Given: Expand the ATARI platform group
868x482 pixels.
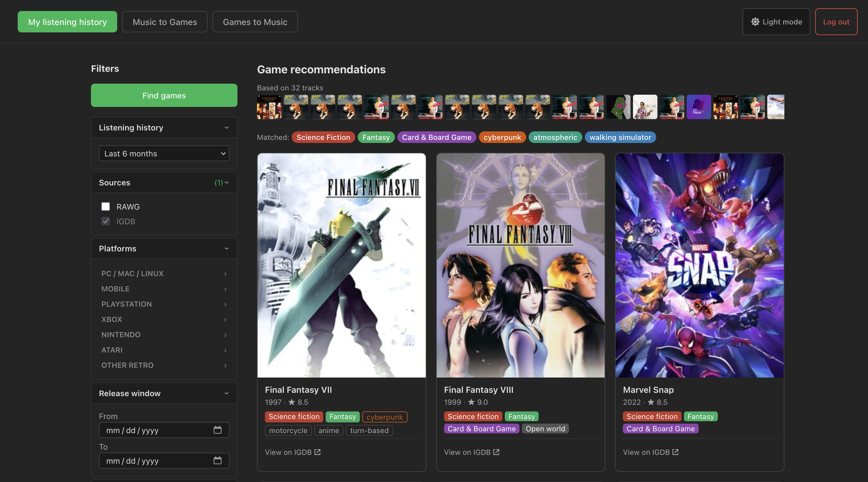Looking at the screenshot, I should tap(164, 350).
